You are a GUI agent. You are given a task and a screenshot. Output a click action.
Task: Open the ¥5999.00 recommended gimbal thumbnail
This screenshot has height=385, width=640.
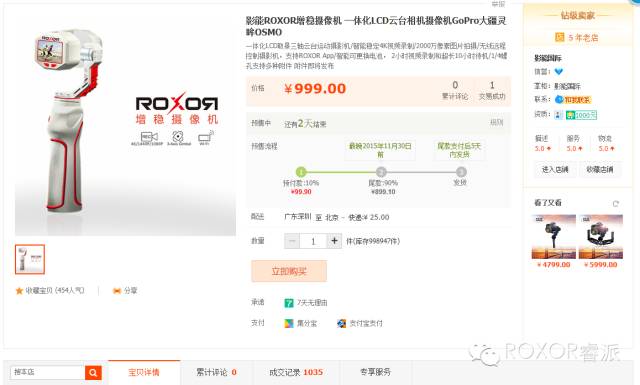[601, 237]
